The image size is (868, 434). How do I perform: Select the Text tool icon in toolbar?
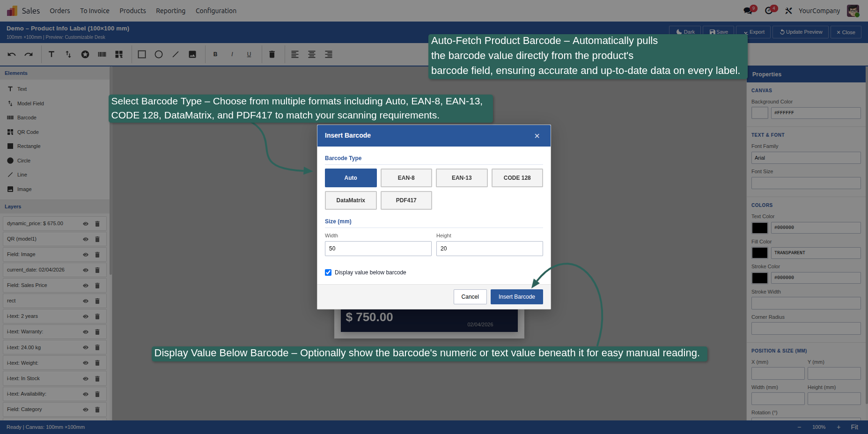coord(51,54)
